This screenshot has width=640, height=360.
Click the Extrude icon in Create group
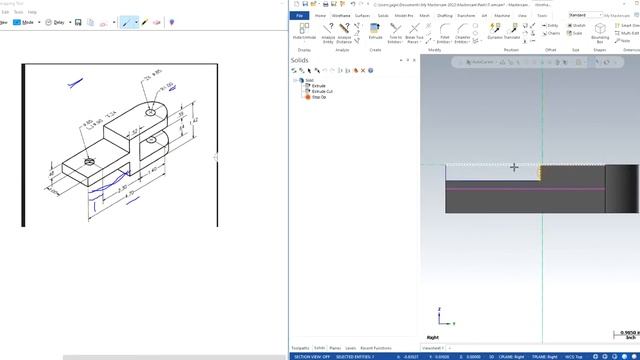[375, 29]
